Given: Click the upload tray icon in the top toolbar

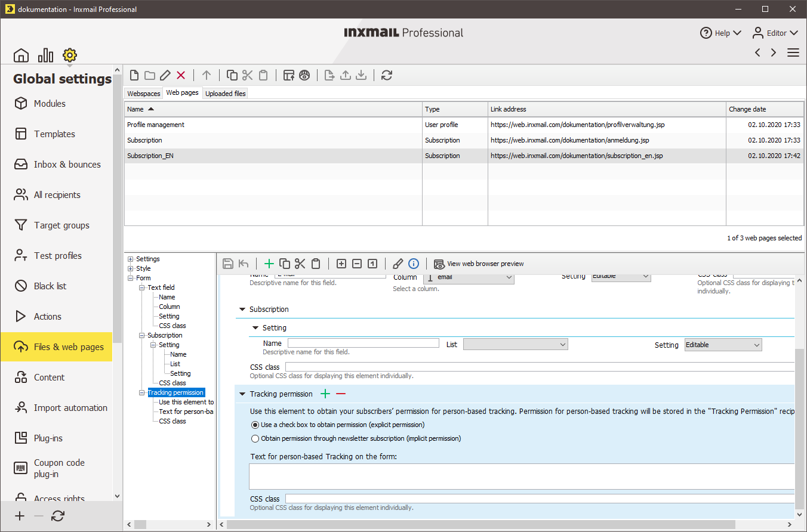Looking at the screenshot, I should click(x=345, y=75).
